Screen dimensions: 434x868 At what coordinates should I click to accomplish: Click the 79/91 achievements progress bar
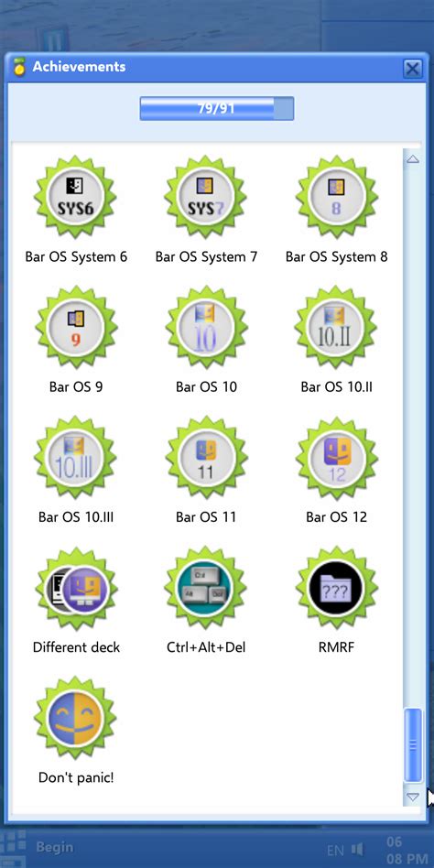[x=216, y=108]
